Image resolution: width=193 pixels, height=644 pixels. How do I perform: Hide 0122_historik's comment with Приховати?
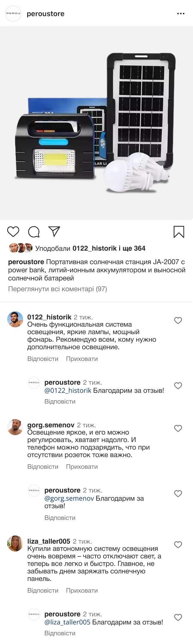click(82, 359)
